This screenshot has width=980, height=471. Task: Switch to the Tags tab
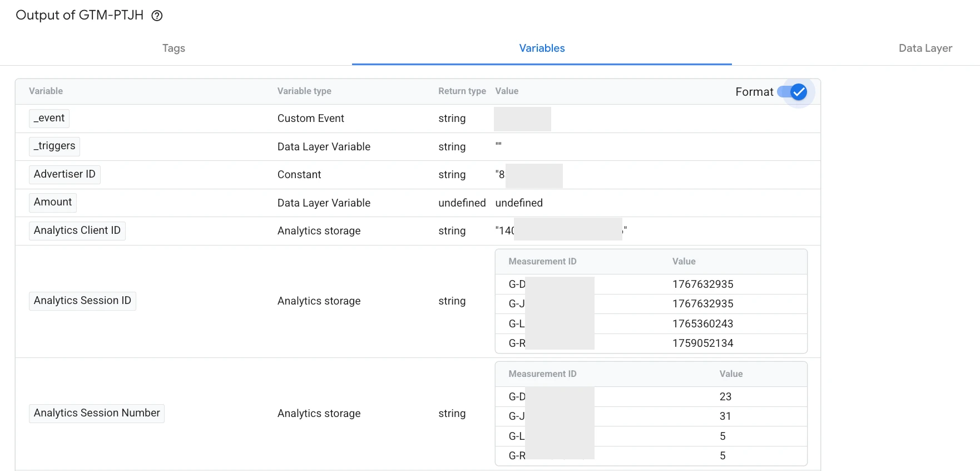click(174, 48)
